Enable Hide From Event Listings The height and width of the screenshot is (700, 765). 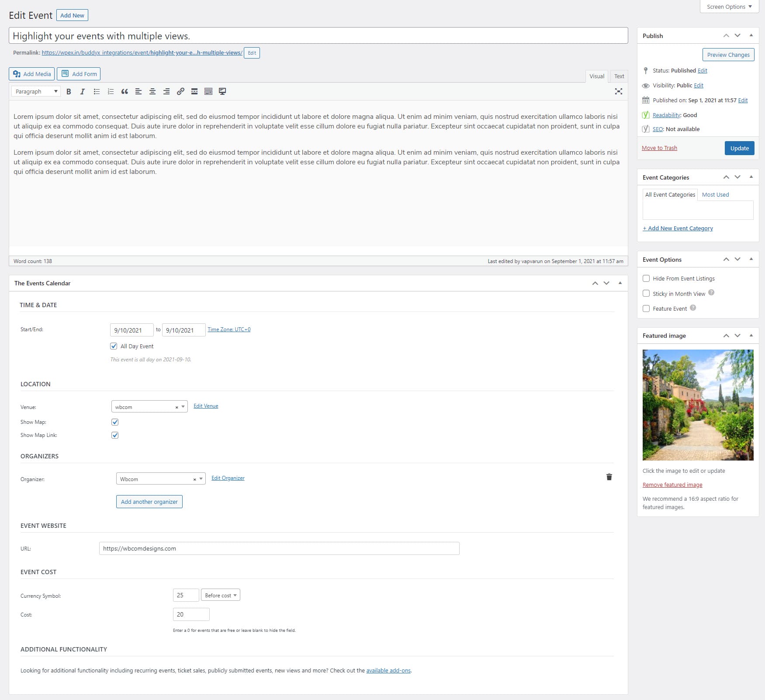pyautogui.click(x=646, y=278)
